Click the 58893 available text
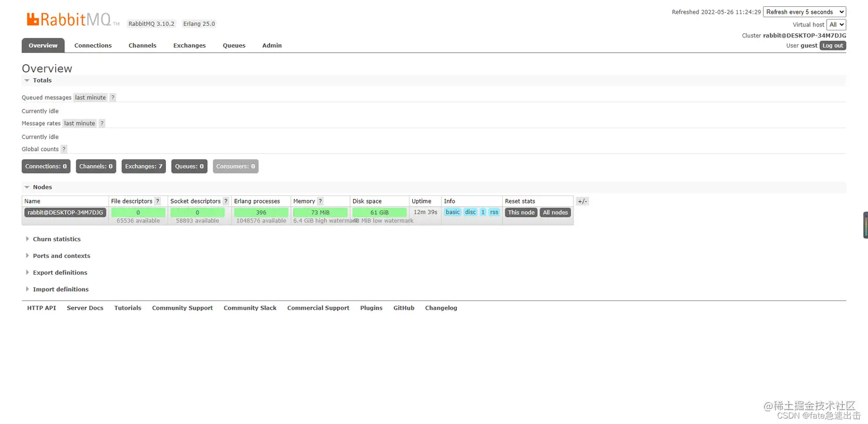Image resolution: width=868 pixels, height=424 pixels. pos(197,221)
